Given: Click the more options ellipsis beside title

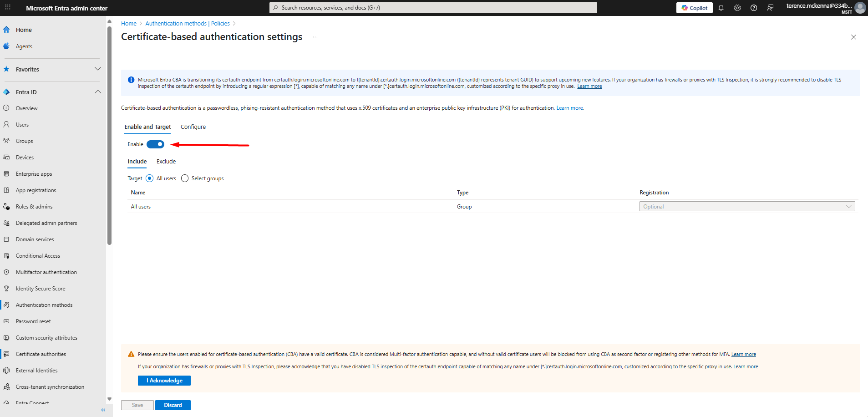Looking at the screenshot, I should [315, 37].
